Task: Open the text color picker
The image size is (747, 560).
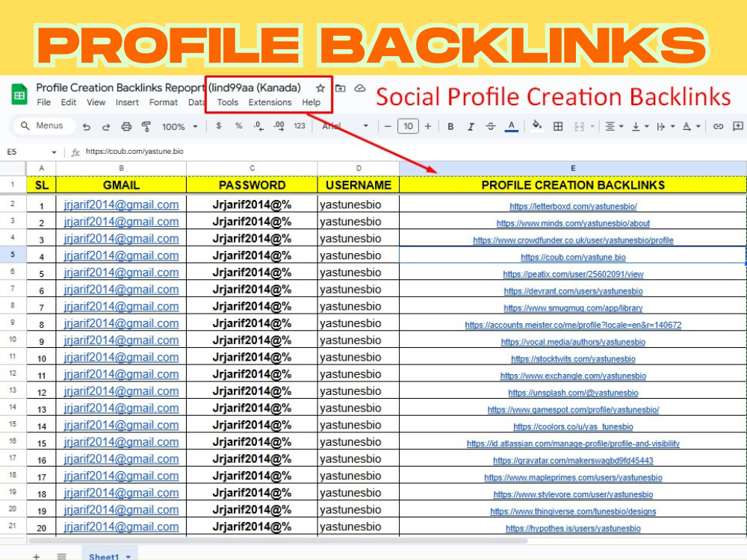Action: (512, 125)
